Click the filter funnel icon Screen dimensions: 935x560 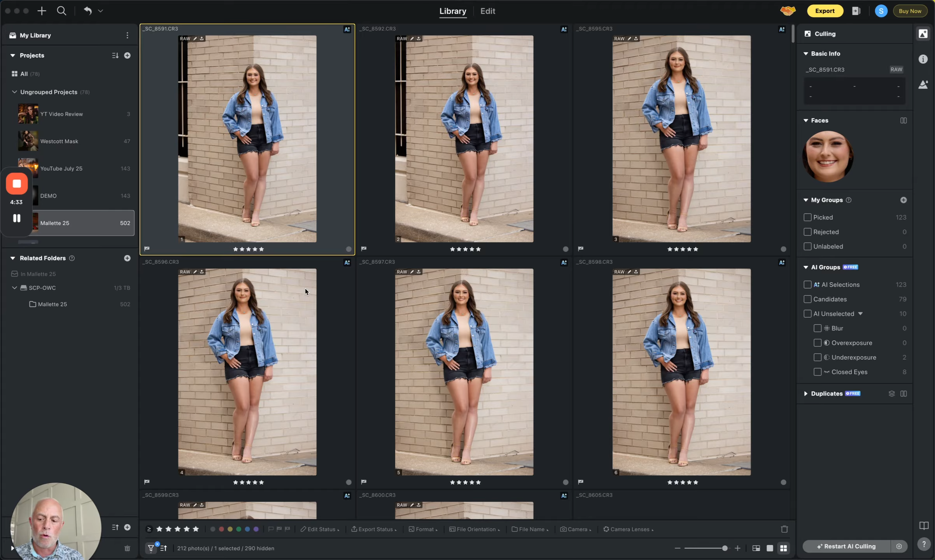[151, 548]
